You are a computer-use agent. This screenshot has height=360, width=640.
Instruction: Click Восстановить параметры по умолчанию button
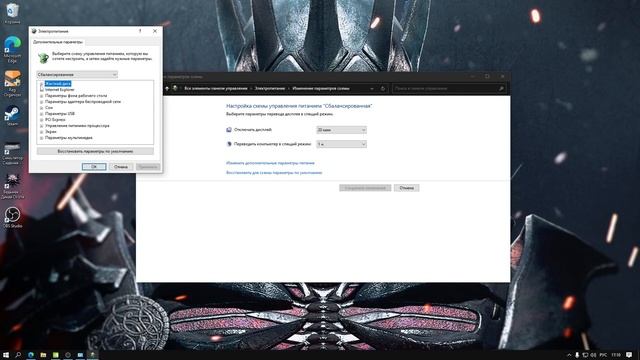pyautogui.click(x=95, y=151)
